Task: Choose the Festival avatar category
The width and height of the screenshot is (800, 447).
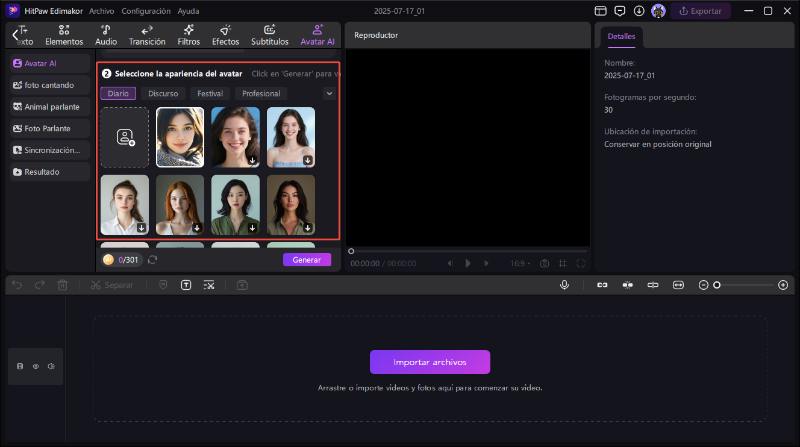Action: pyautogui.click(x=210, y=93)
